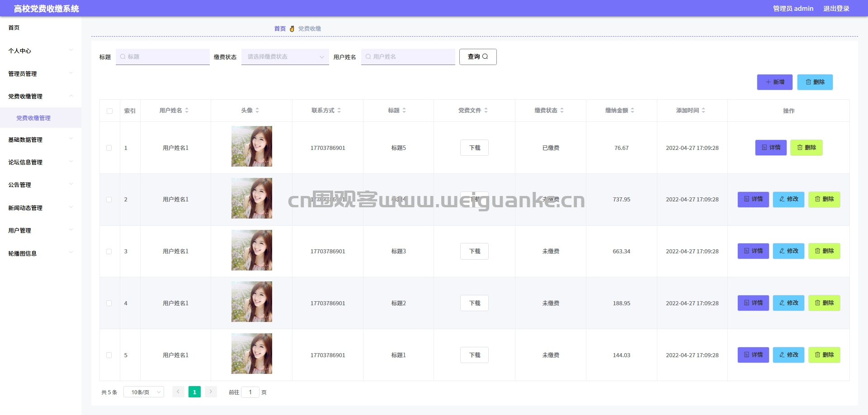Click search icon in 标题 filter field

(x=123, y=56)
